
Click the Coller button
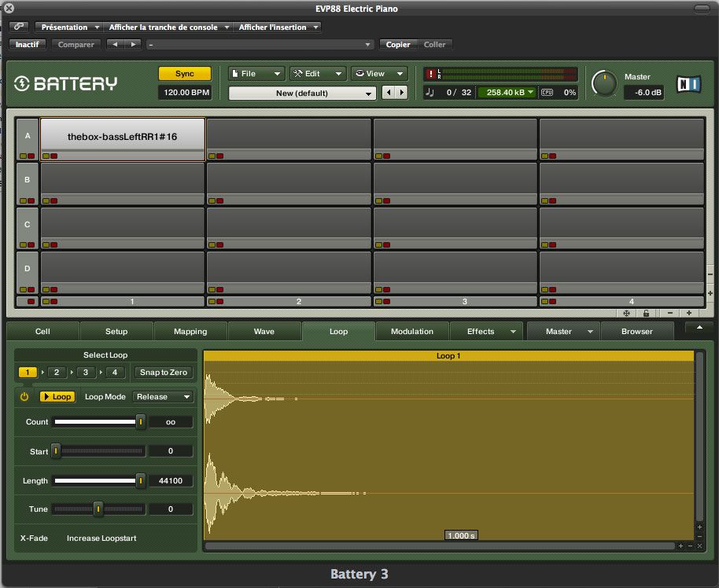[434, 45]
